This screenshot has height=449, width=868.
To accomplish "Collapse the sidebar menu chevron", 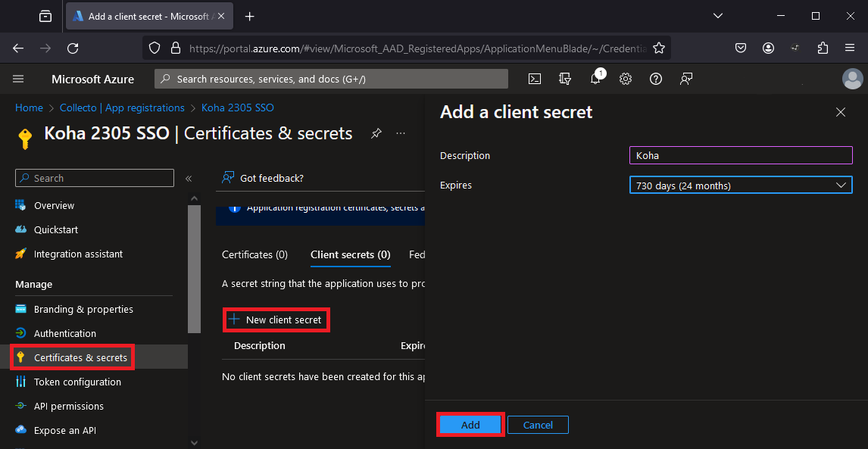I will pyautogui.click(x=188, y=178).
